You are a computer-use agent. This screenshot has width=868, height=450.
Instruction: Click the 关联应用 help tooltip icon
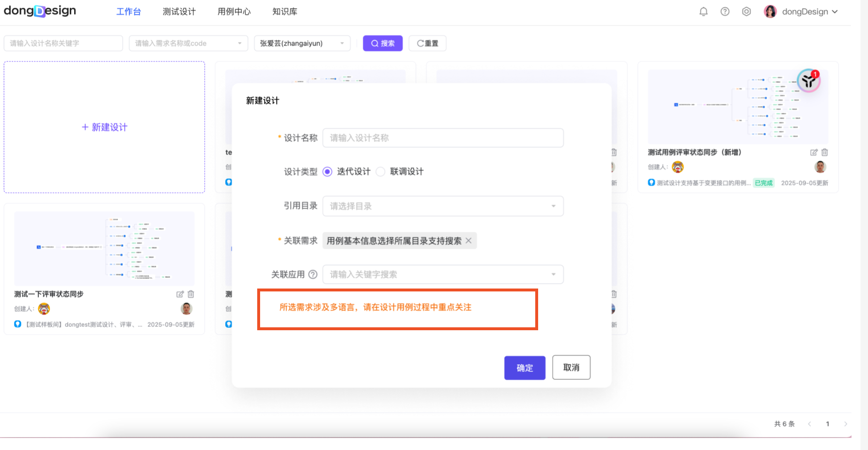tap(313, 274)
